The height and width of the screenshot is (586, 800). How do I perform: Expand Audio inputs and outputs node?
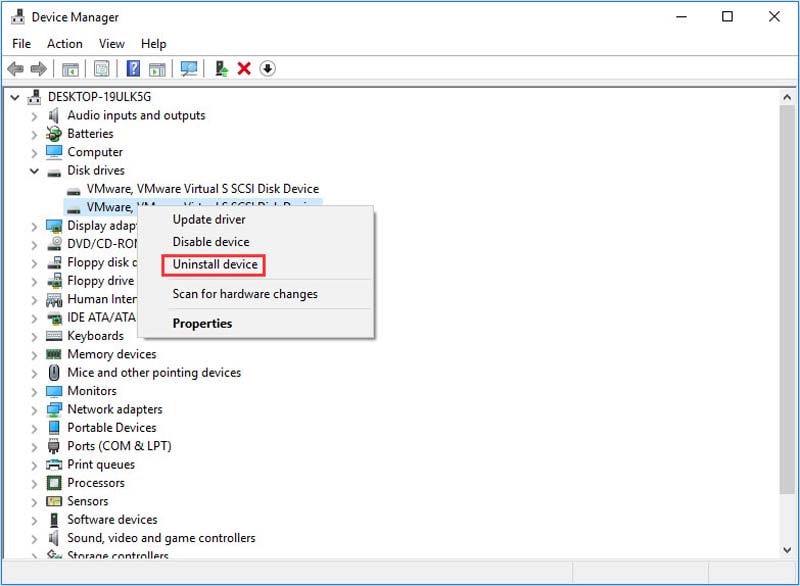tap(34, 116)
